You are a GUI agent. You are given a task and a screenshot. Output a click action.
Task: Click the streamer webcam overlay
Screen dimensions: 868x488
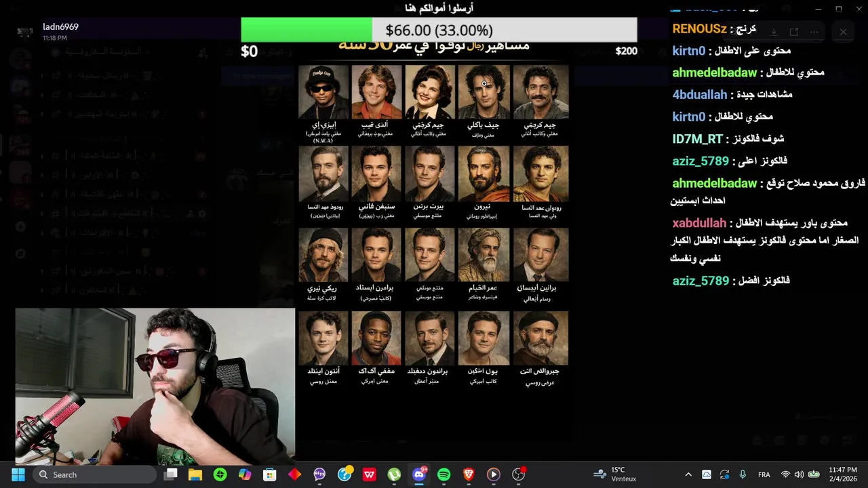coord(155,386)
